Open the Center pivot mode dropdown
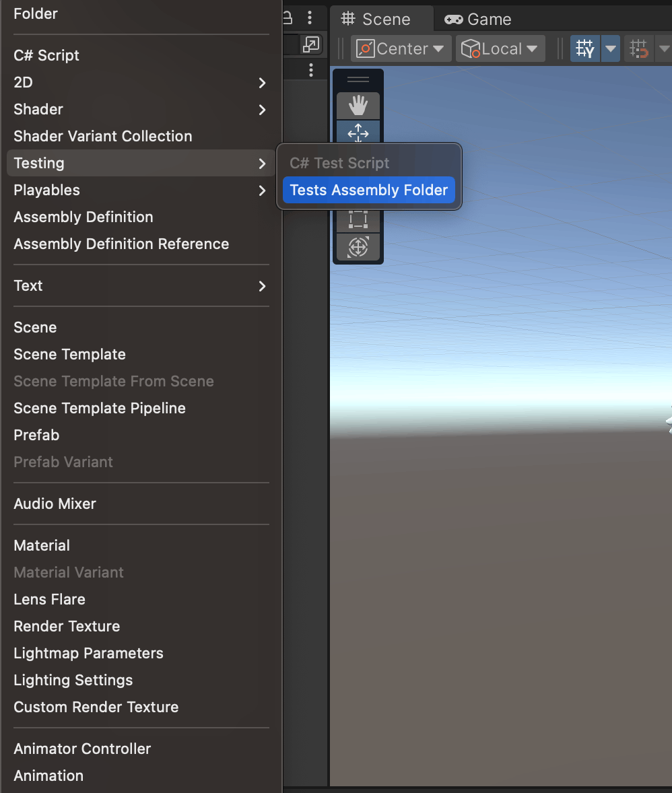 401,48
